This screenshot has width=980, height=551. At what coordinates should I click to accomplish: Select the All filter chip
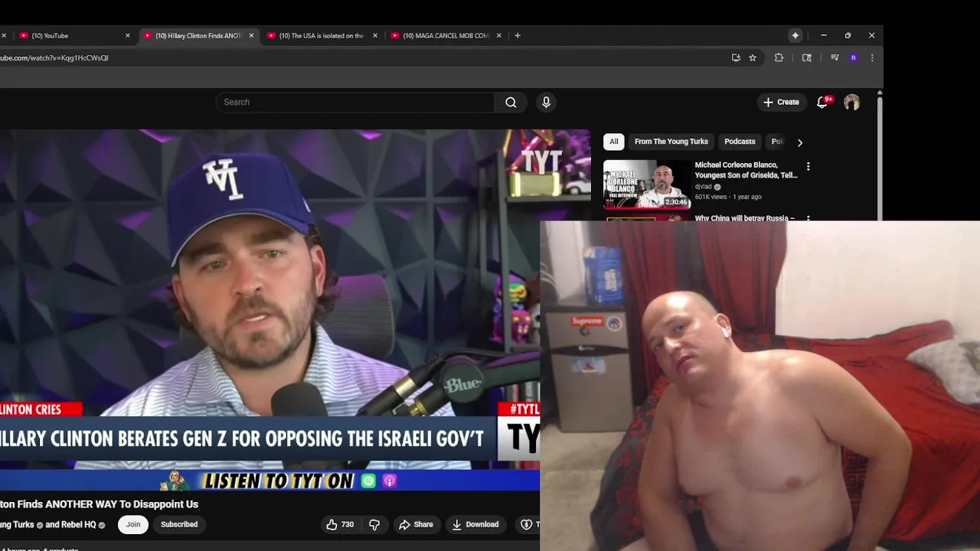(x=613, y=142)
